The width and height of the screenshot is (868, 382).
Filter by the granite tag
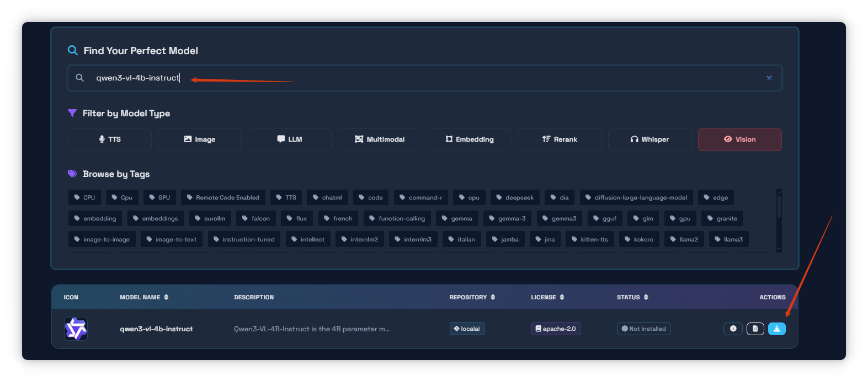[x=722, y=218]
